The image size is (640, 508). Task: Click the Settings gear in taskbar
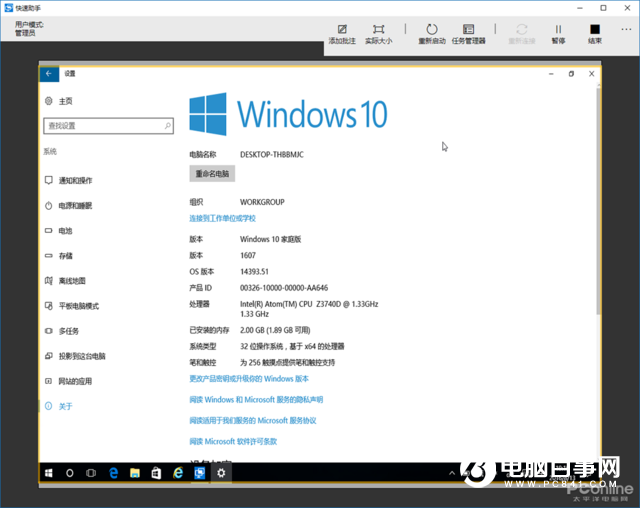pos(221,473)
